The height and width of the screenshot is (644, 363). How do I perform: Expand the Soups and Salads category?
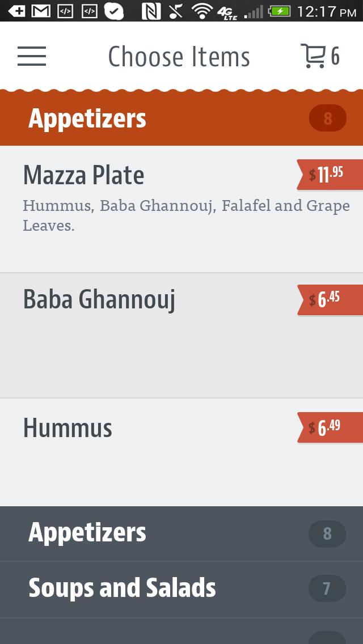(122, 588)
